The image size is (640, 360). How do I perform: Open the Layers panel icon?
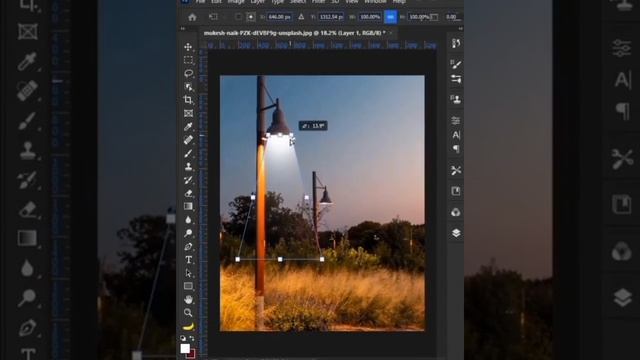tap(456, 233)
